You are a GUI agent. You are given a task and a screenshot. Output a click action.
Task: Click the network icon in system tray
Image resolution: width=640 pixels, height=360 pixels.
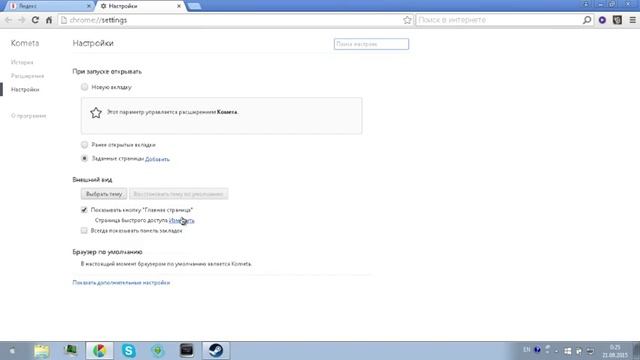point(590,351)
